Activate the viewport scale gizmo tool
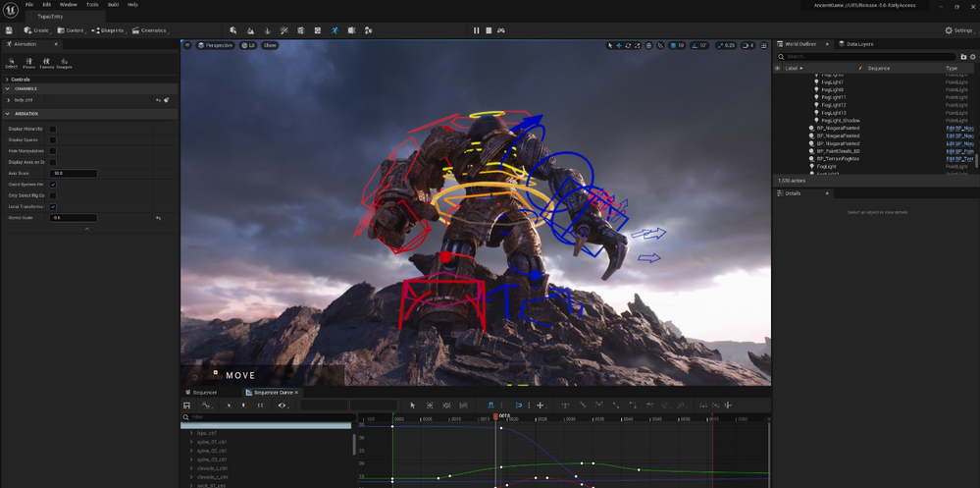This screenshot has height=488, width=980. [637, 45]
